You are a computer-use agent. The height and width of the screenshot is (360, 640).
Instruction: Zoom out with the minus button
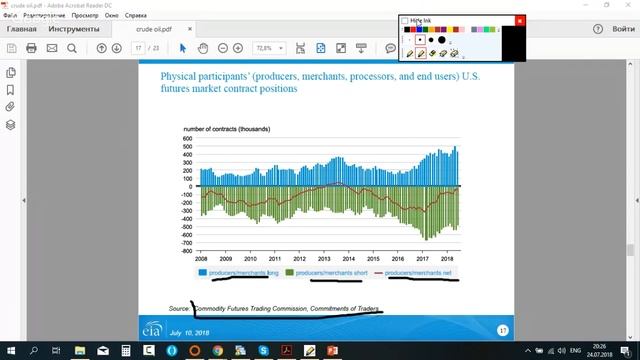point(223,48)
